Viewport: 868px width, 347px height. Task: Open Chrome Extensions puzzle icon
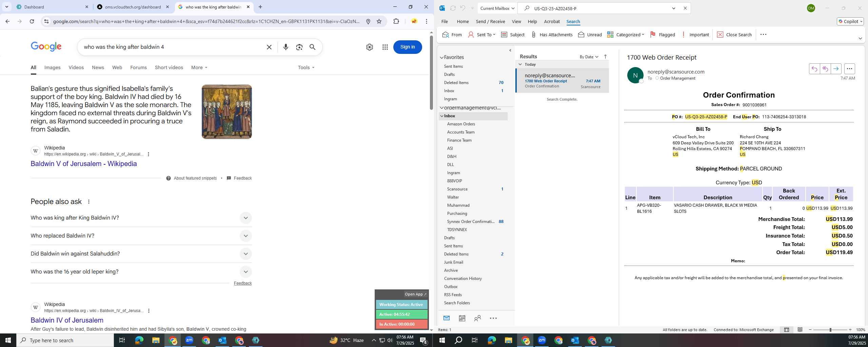pyautogui.click(x=396, y=21)
